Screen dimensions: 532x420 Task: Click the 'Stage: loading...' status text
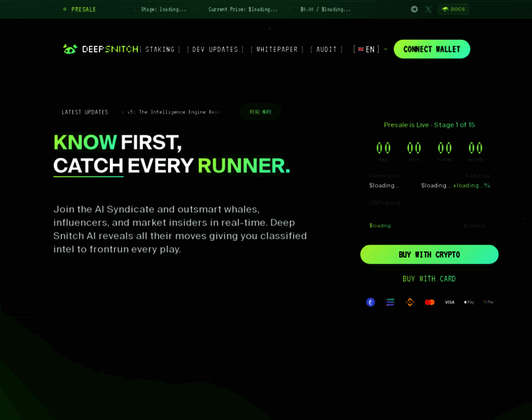click(x=164, y=10)
